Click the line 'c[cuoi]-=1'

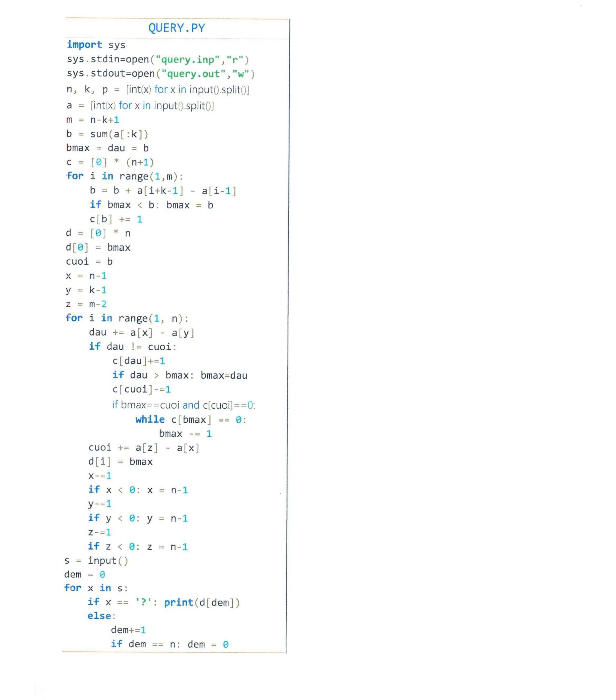coord(142,389)
